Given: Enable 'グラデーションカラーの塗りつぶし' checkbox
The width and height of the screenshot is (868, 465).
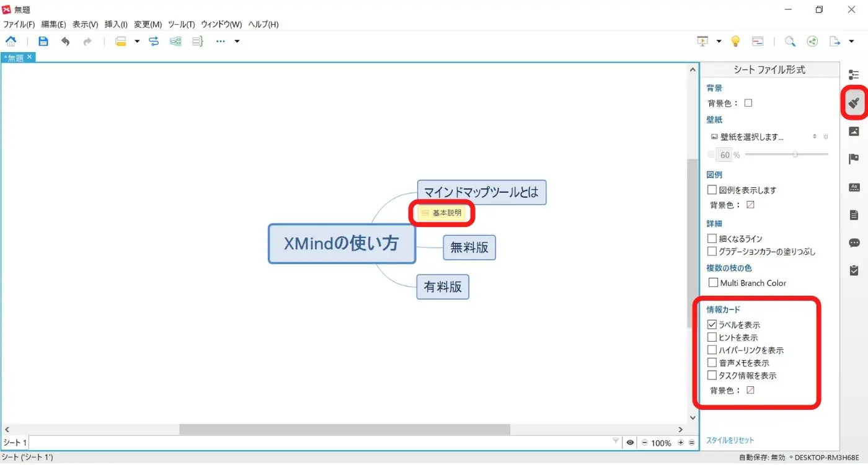Looking at the screenshot, I should [x=712, y=251].
